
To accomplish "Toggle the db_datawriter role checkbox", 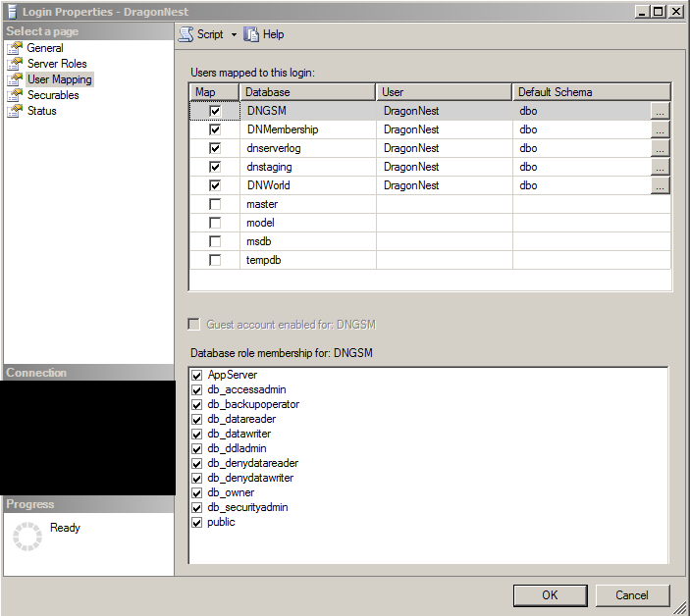I will pos(196,435).
